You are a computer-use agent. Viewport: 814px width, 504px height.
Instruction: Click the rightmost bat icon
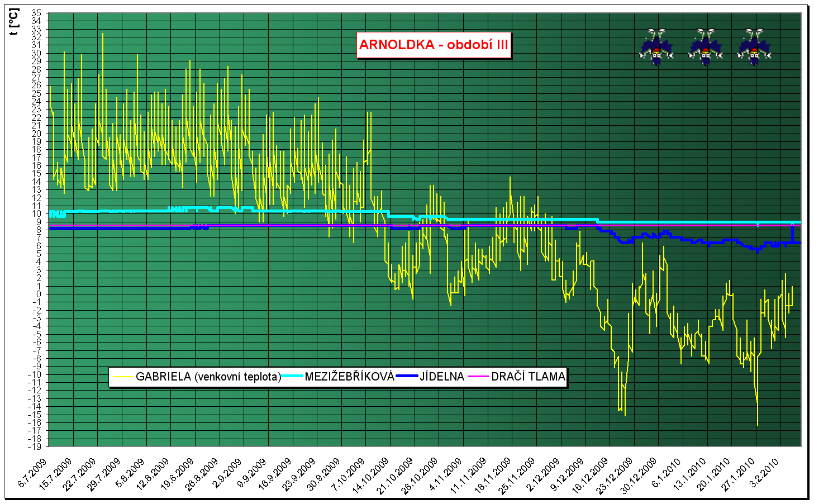(x=754, y=47)
